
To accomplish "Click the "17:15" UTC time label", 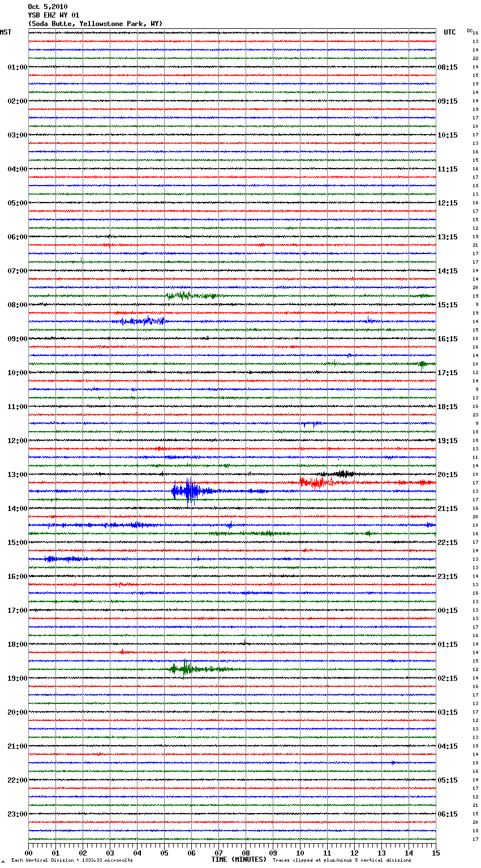I will 448,373.
